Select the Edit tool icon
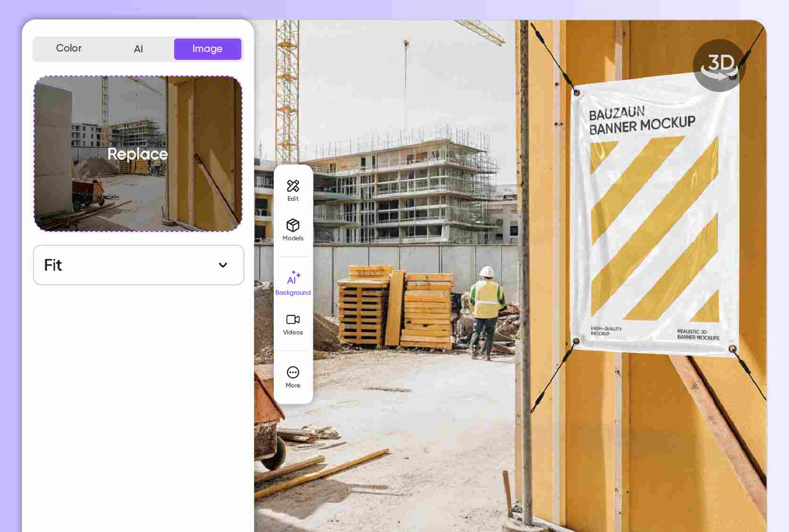 click(293, 186)
